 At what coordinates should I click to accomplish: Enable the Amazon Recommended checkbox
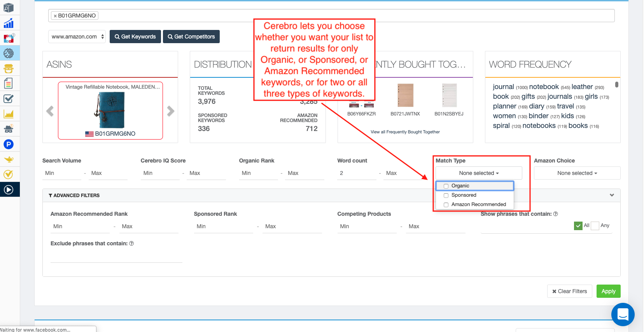446,205
